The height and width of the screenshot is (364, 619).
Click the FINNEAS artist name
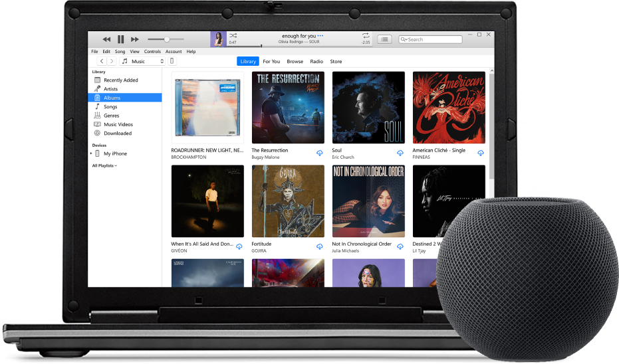[x=422, y=157]
